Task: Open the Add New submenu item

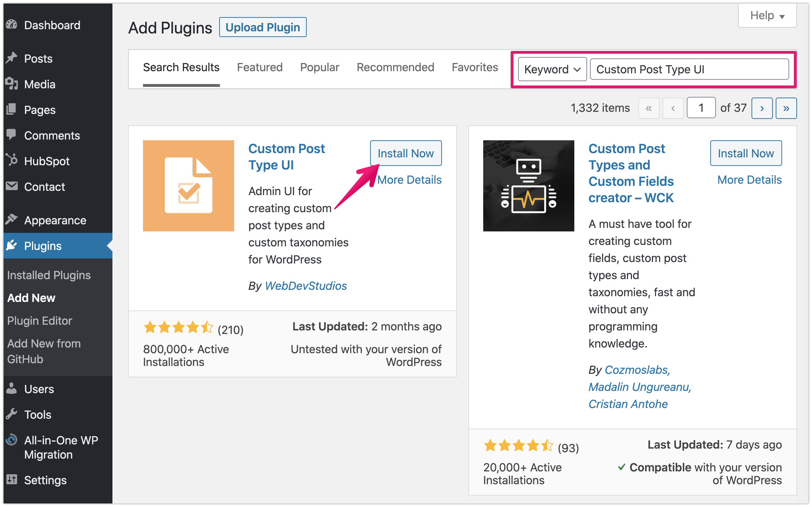Action: [31, 298]
